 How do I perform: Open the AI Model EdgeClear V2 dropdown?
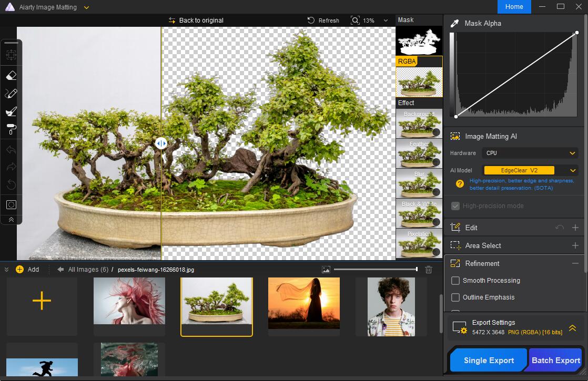tap(531, 170)
